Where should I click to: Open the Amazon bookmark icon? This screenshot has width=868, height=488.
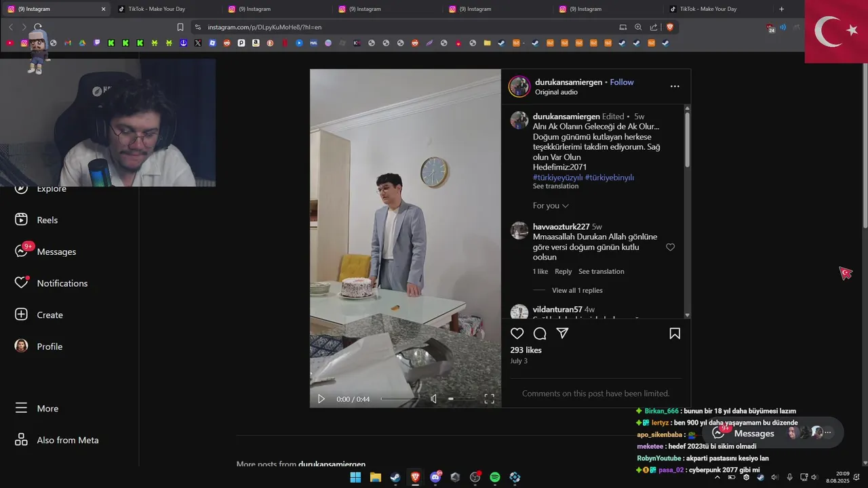[256, 43]
